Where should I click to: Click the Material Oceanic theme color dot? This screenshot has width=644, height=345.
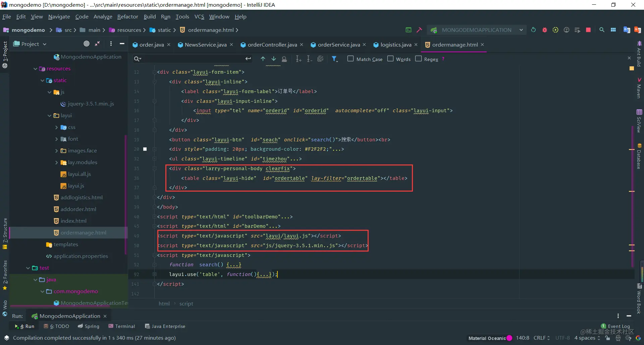(509, 338)
